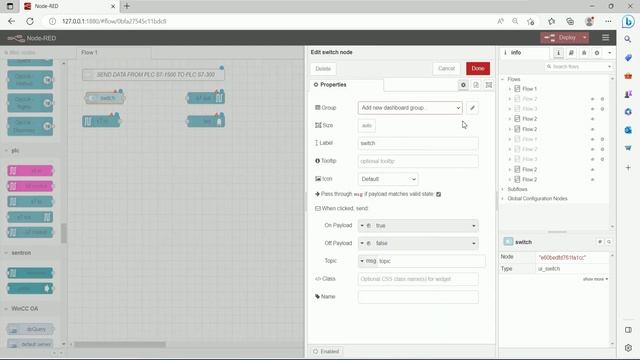Click the Delete button
The width and height of the screenshot is (640, 360).
pos(323,69)
